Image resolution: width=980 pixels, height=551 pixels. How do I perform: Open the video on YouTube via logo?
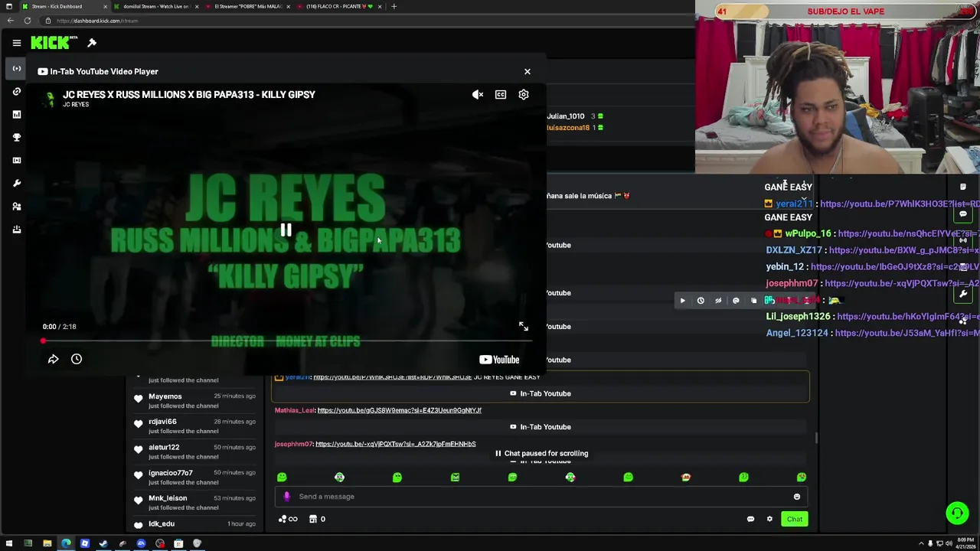point(499,360)
